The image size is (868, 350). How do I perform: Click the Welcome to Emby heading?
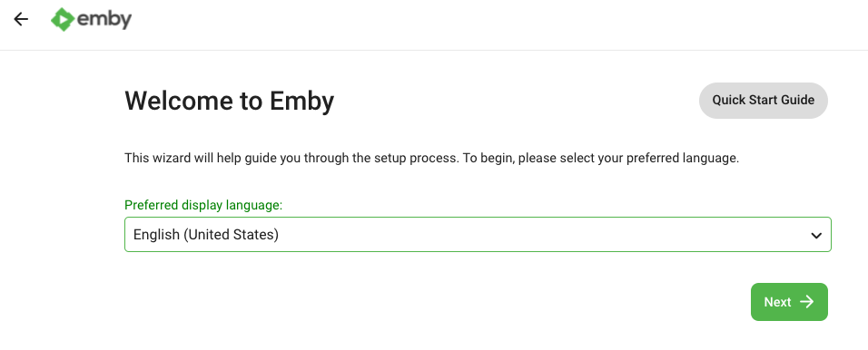pos(229,101)
